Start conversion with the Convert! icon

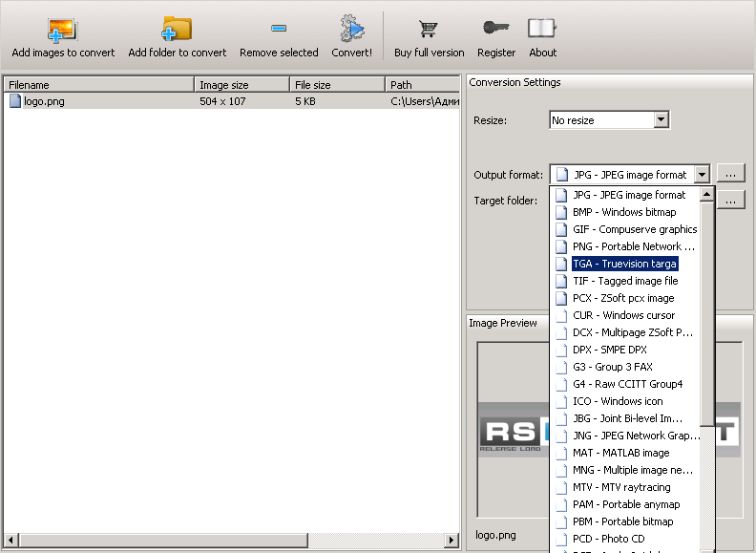[x=352, y=30]
